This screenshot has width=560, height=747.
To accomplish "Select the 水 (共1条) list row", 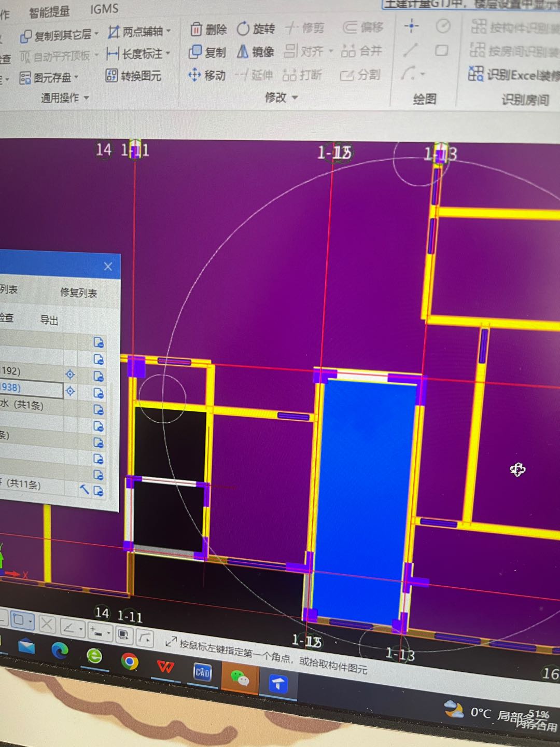I will pos(31,406).
